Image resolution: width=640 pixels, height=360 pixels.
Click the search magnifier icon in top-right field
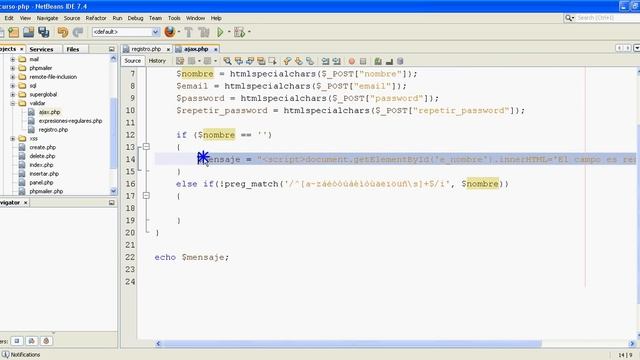click(x=569, y=18)
